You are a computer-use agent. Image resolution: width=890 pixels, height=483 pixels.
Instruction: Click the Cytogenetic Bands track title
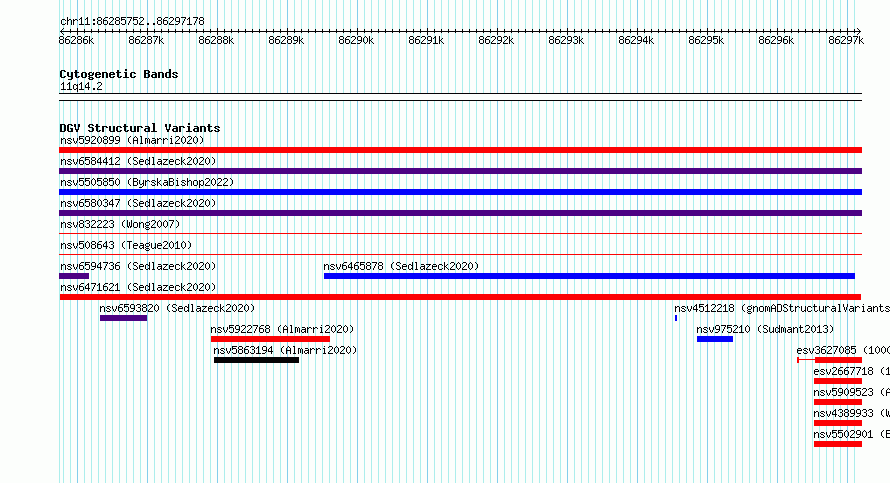pos(119,74)
